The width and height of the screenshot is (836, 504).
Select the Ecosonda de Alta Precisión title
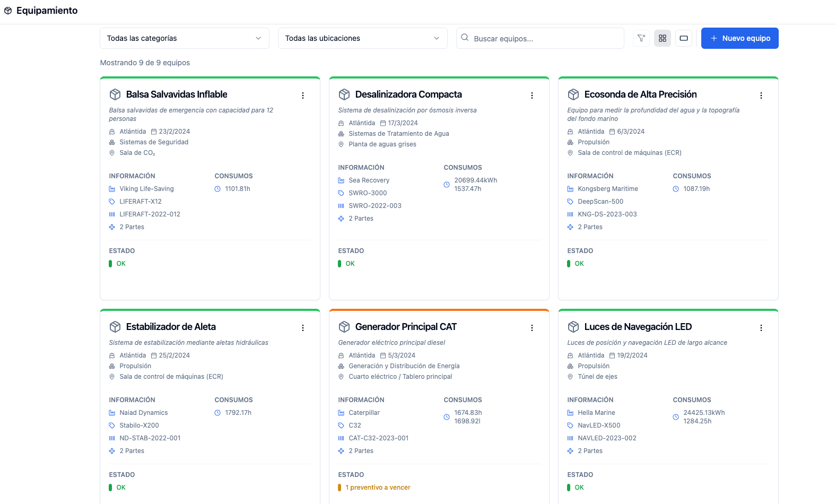pos(640,94)
